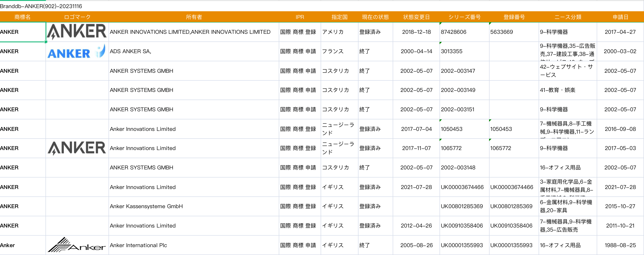Viewport: 644px width, 255px height.
Task: Click the blue ANKER logo image
Action: coord(77,51)
